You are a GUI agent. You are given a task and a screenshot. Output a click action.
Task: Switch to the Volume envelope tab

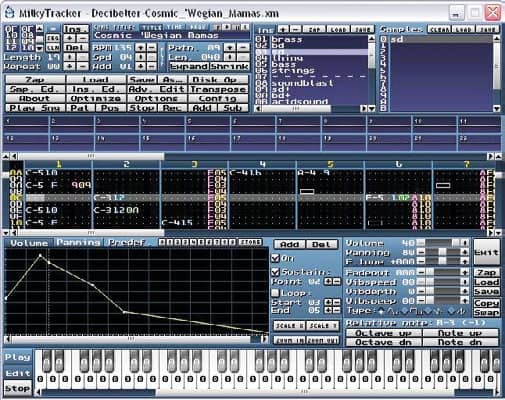click(x=29, y=243)
